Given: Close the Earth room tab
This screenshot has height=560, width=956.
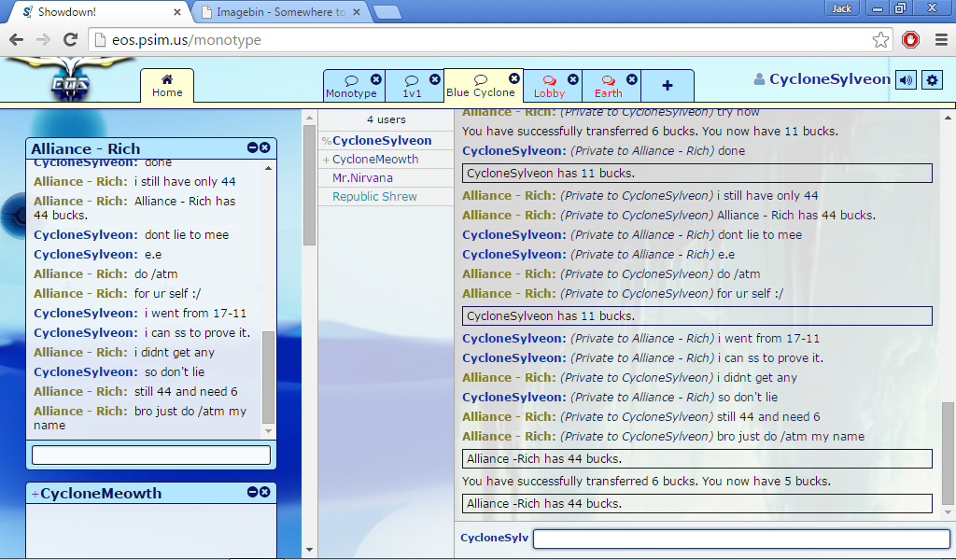Looking at the screenshot, I should point(632,79).
